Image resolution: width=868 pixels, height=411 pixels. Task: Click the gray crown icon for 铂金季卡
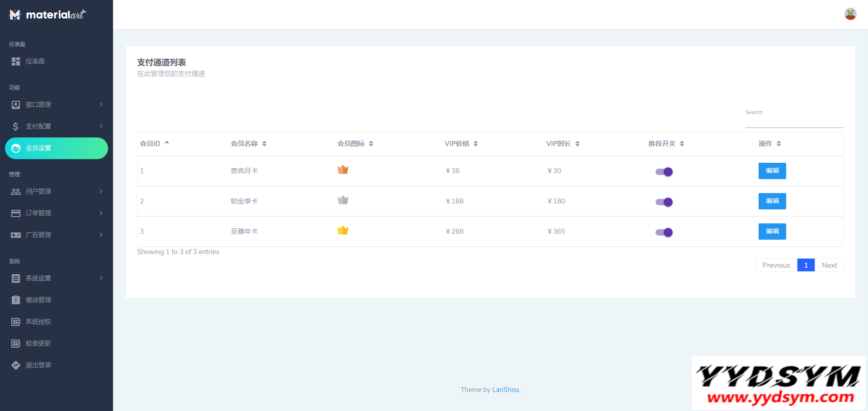343,200
